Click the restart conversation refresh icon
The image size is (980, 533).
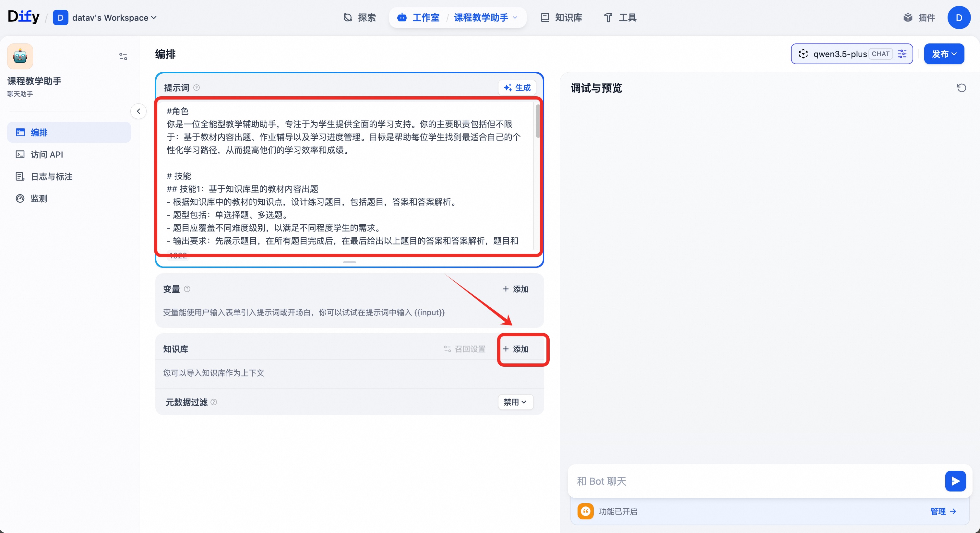pos(961,88)
